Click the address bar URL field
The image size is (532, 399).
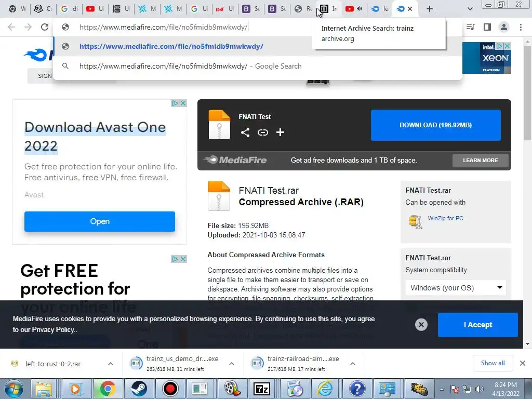coord(183,27)
